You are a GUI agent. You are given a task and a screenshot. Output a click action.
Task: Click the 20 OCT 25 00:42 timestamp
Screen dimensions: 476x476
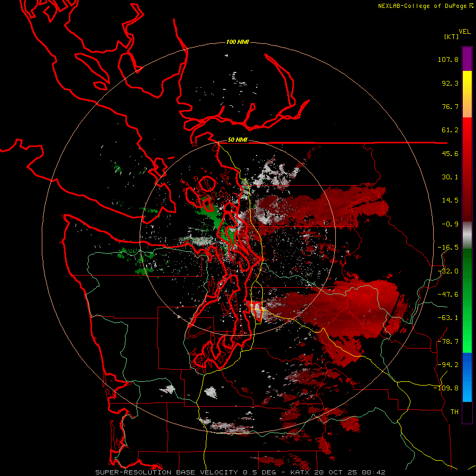[350, 472]
